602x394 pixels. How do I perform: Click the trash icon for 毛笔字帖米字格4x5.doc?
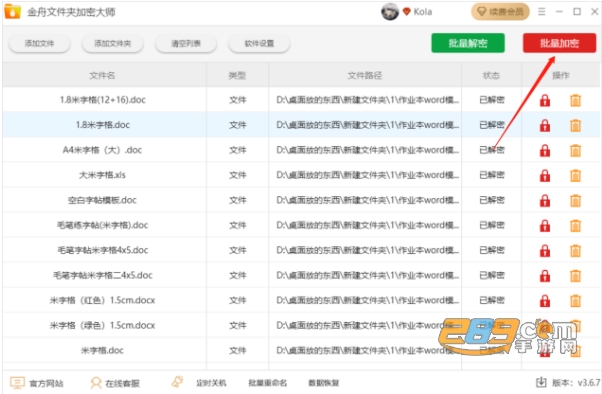coord(575,250)
